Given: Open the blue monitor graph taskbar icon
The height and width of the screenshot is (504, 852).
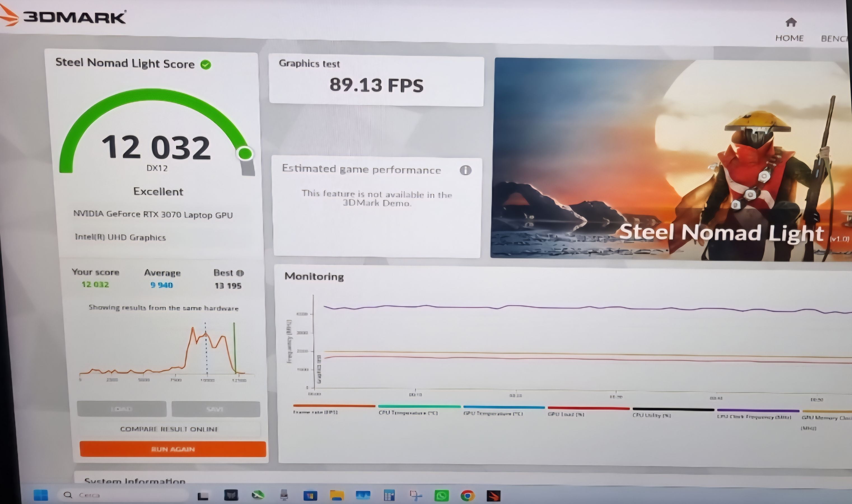Looking at the screenshot, I should pyautogui.click(x=363, y=495).
